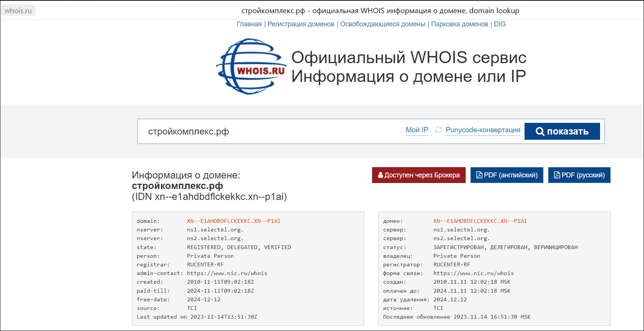Click the Официальный WHOIS сервис title
The height and width of the screenshot is (331, 644).
tap(409, 57)
